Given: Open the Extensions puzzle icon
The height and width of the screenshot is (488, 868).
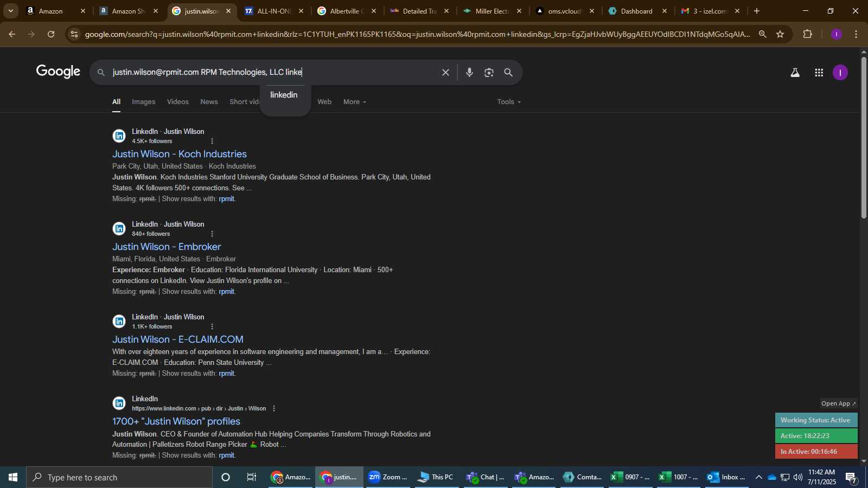Looking at the screenshot, I should [x=808, y=34].
